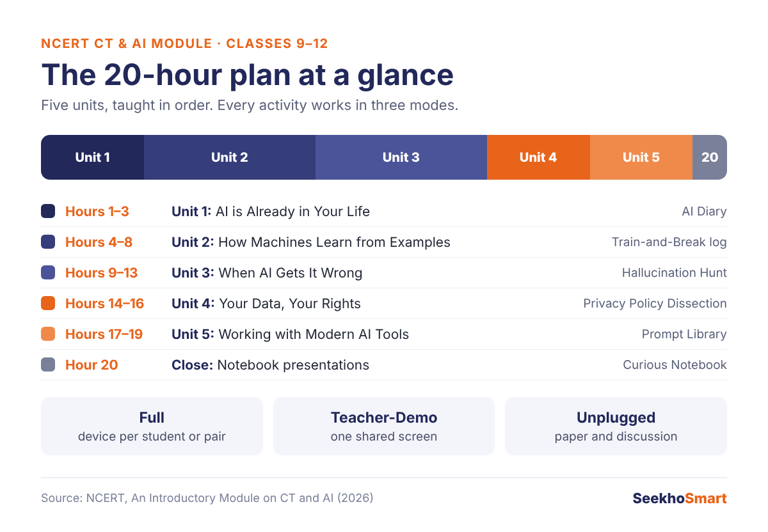
Task: Open the AI Diary activity label
Action: click(704, 212)
